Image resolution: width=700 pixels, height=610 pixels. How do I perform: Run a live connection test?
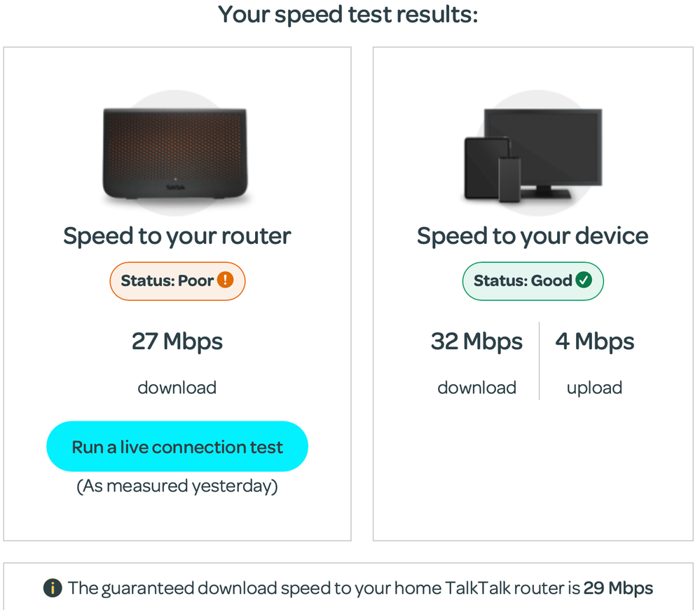pos(177,447)
